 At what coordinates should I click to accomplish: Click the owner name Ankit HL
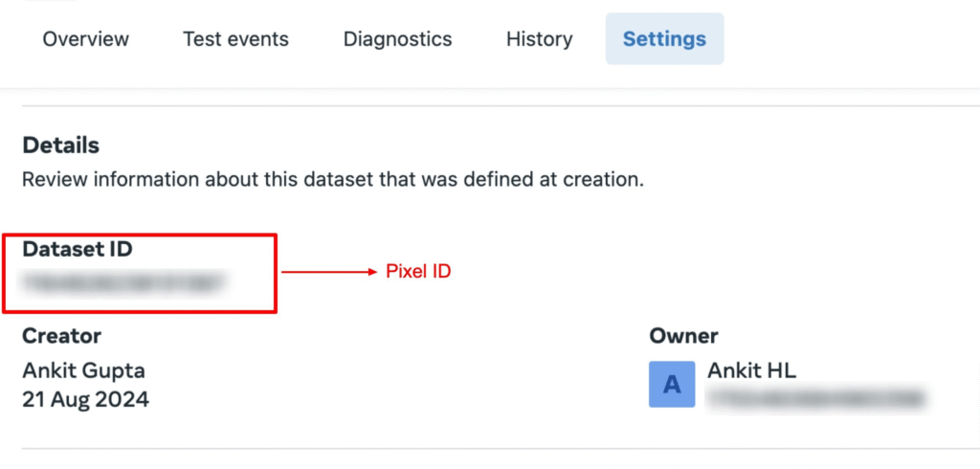[x=751, y=370]
